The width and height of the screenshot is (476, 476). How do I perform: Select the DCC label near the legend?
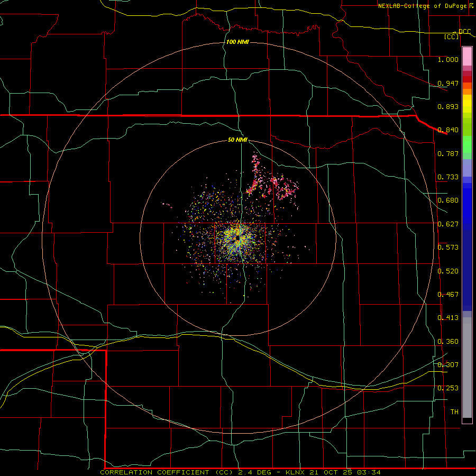click(x=464, y=32)
